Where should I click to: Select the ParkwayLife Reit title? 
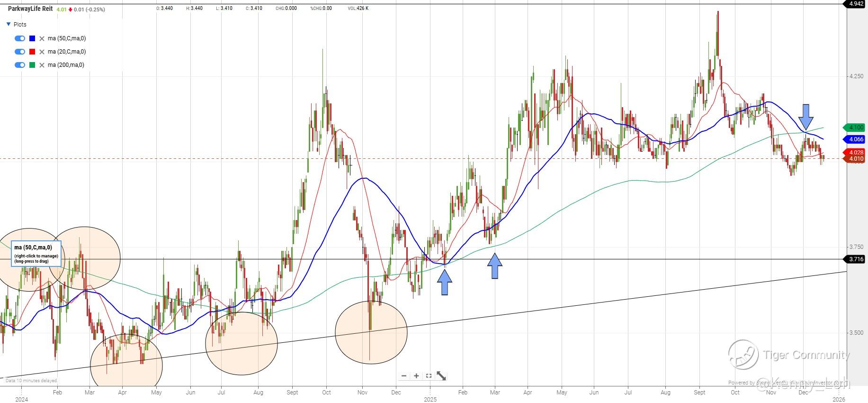[x=30, y=9]
